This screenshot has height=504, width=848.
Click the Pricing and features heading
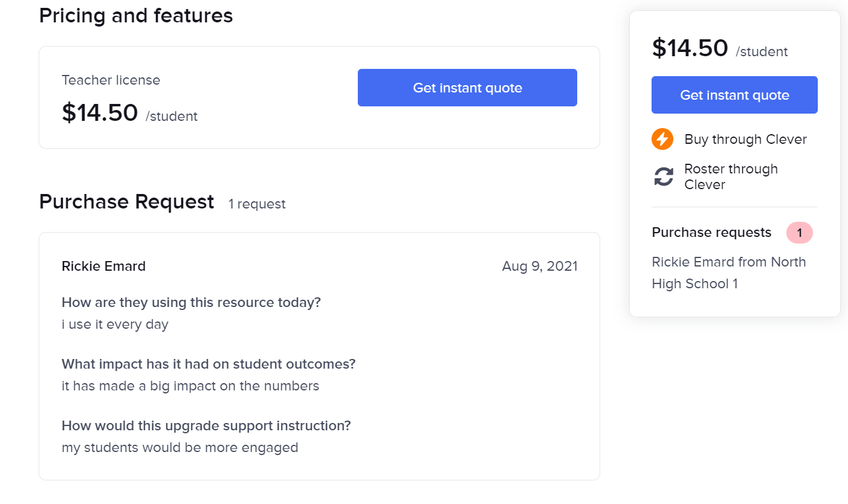pos(136,16)
